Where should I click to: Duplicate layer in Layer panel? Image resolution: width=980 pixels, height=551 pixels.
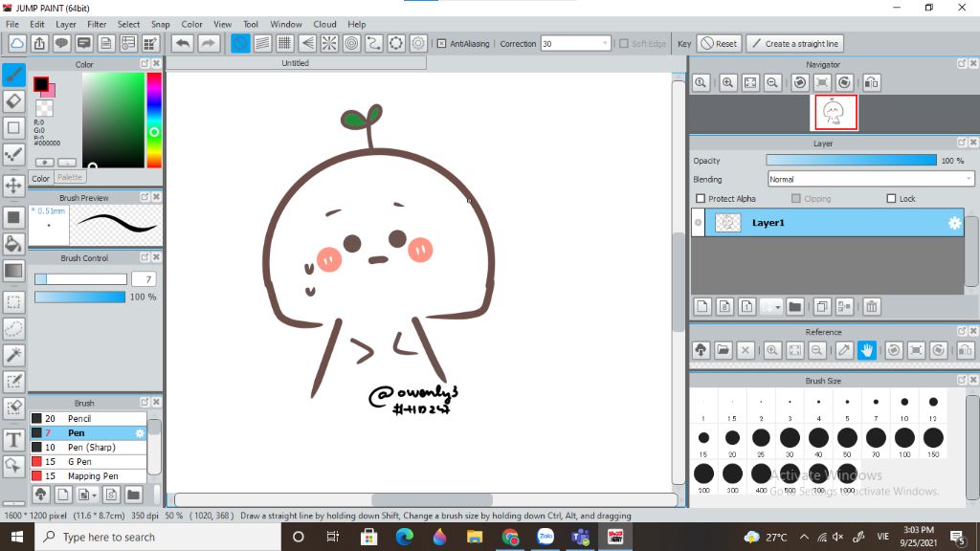(x=822, y=307)
